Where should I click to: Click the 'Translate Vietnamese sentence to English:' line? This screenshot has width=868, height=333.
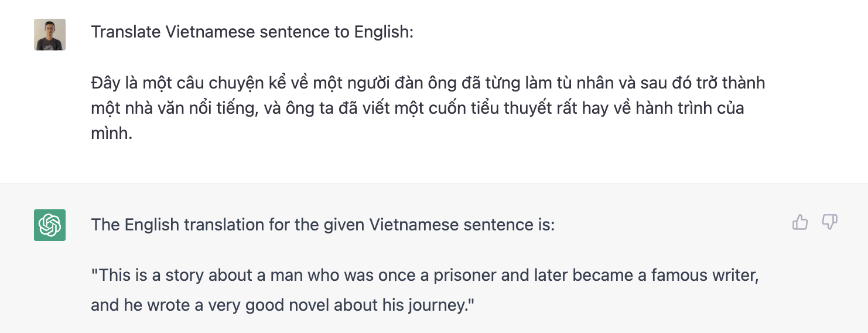tap(252, 32)
